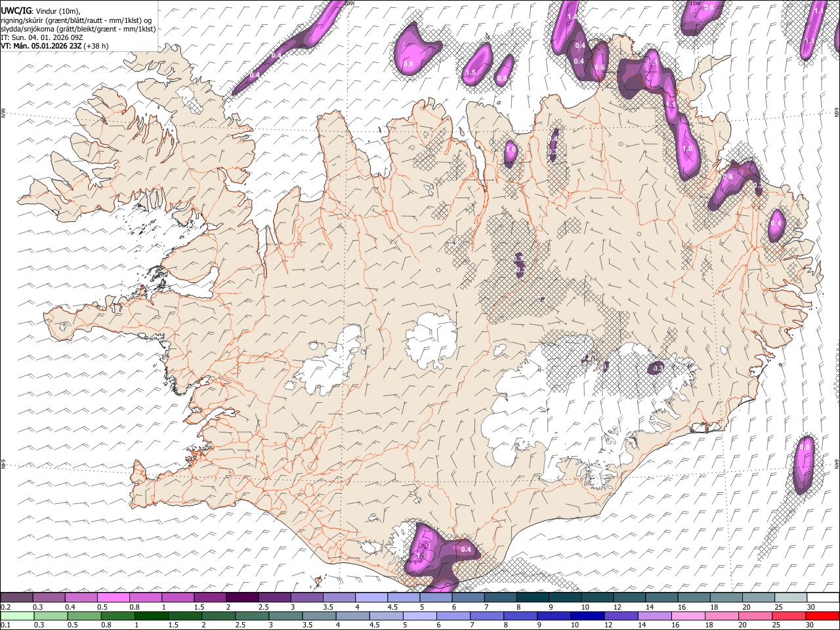Image resolution: width=840 pixels, height=630 pixels.
Task: Click the 'UWC/IG: Vindur (10m)' title line
Action: coord(41,10)
